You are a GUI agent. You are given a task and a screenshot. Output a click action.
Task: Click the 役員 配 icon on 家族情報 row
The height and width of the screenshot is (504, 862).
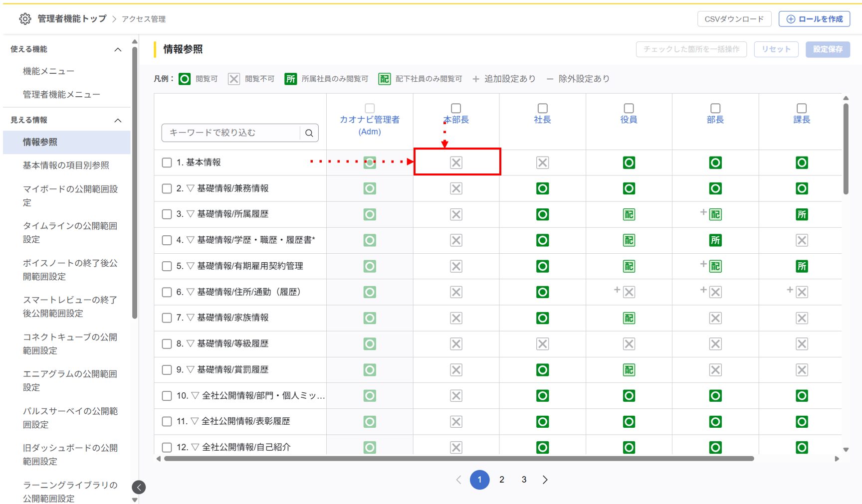click(x=629, y=318)
